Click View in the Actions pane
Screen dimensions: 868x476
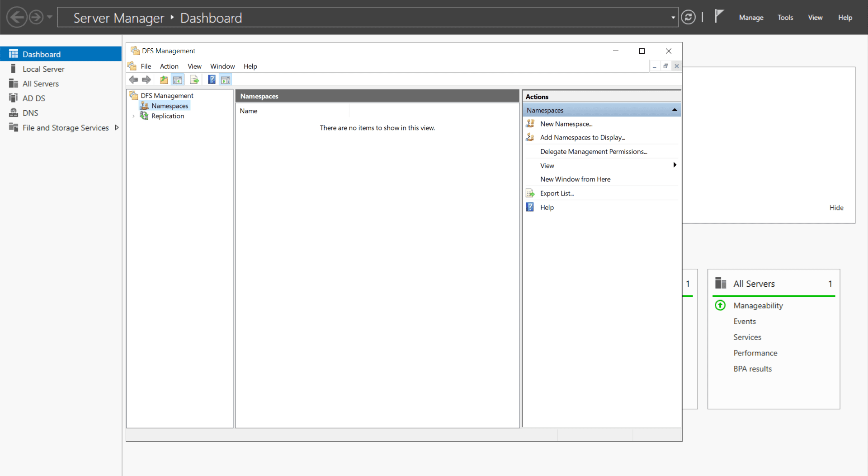pos(547,166)
